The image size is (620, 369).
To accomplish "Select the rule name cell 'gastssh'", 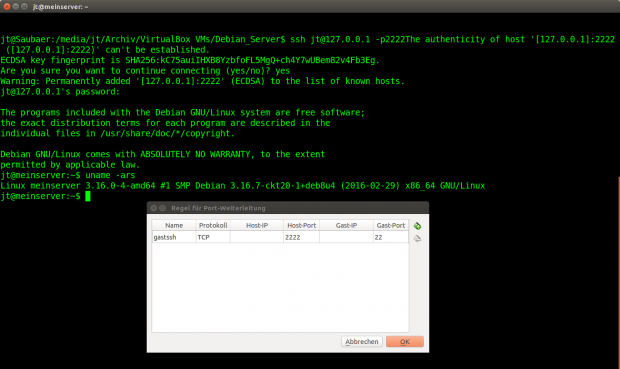I will (174, 237).
